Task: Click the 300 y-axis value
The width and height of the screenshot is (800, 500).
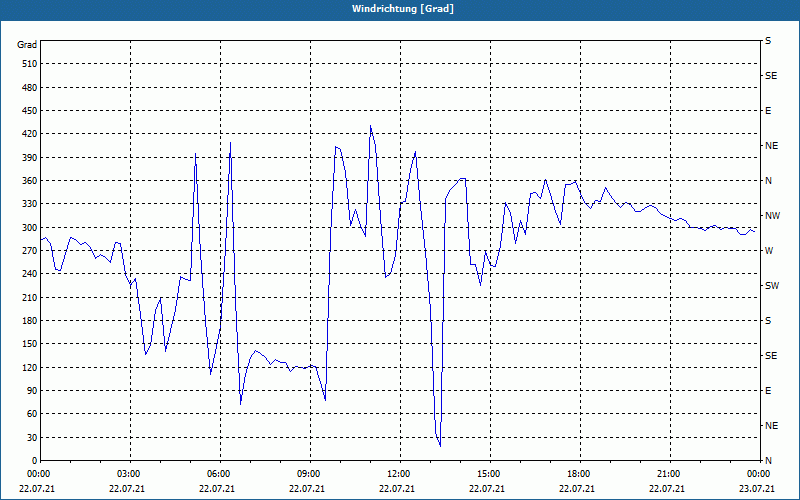Action: [x=30, y=228]
